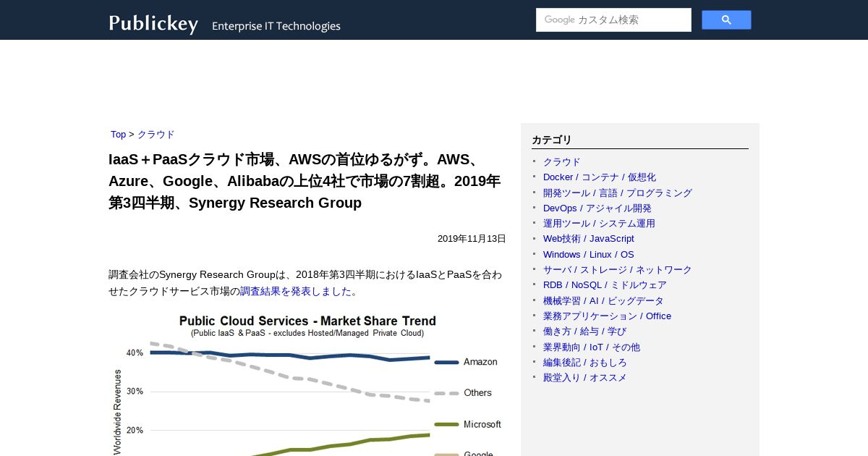Click the article headline about AWS market share
868x456 pixels.
point(305,181)
